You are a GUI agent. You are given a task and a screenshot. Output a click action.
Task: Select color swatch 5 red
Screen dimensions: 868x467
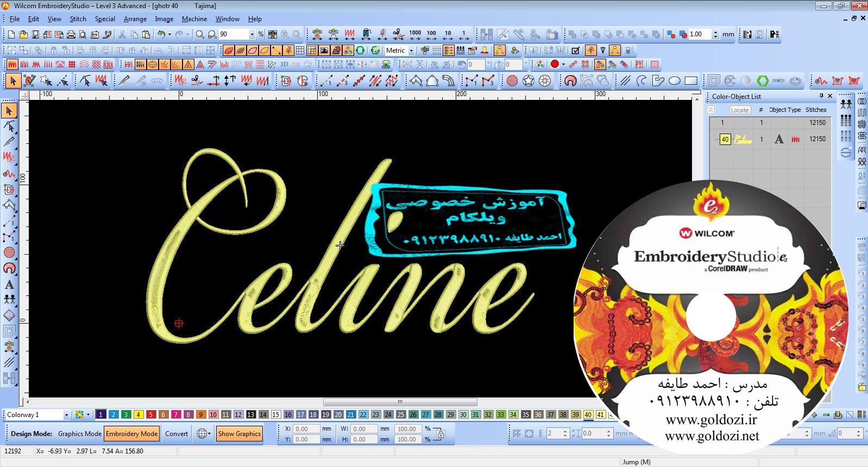(x=151, y=415)
